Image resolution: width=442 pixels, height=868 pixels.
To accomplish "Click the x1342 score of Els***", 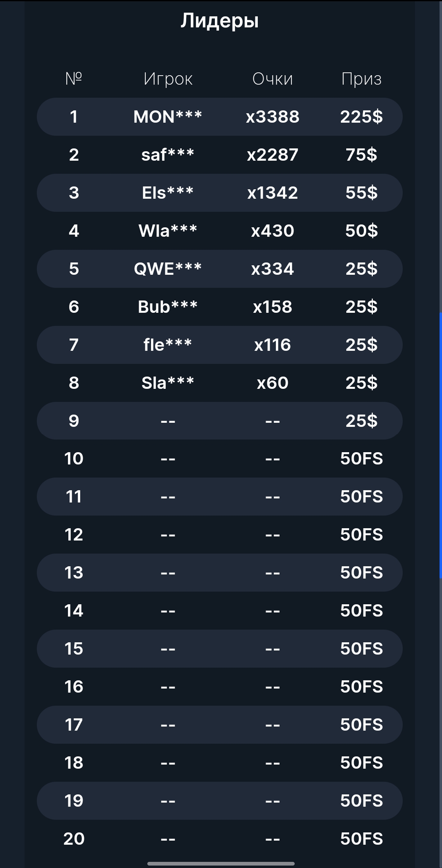I will pos(273,193).
